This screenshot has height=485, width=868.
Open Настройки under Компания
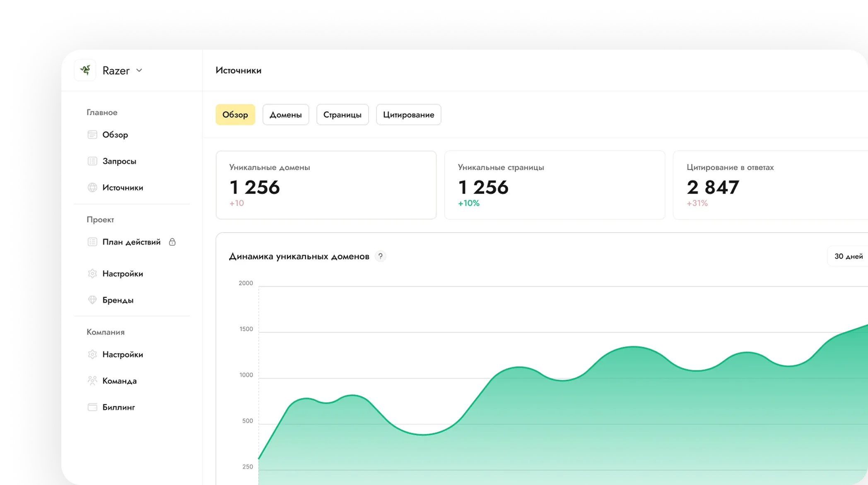123,355
